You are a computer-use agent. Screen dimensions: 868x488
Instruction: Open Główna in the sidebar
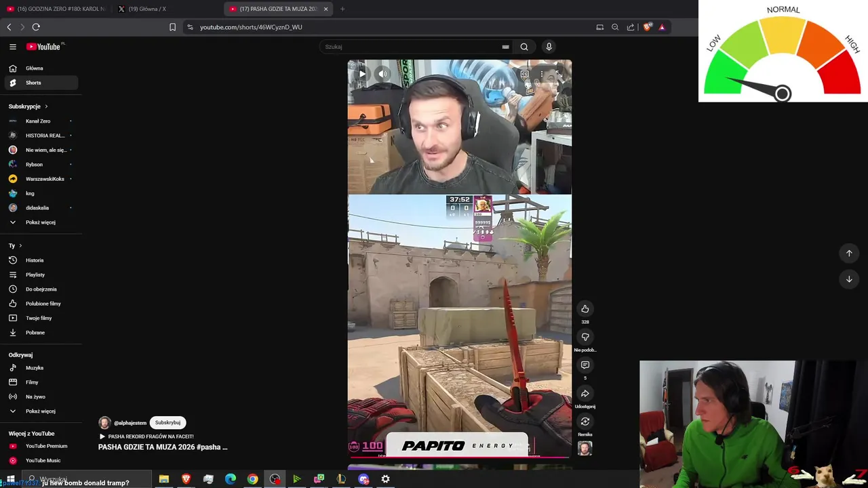click(41, 68)
